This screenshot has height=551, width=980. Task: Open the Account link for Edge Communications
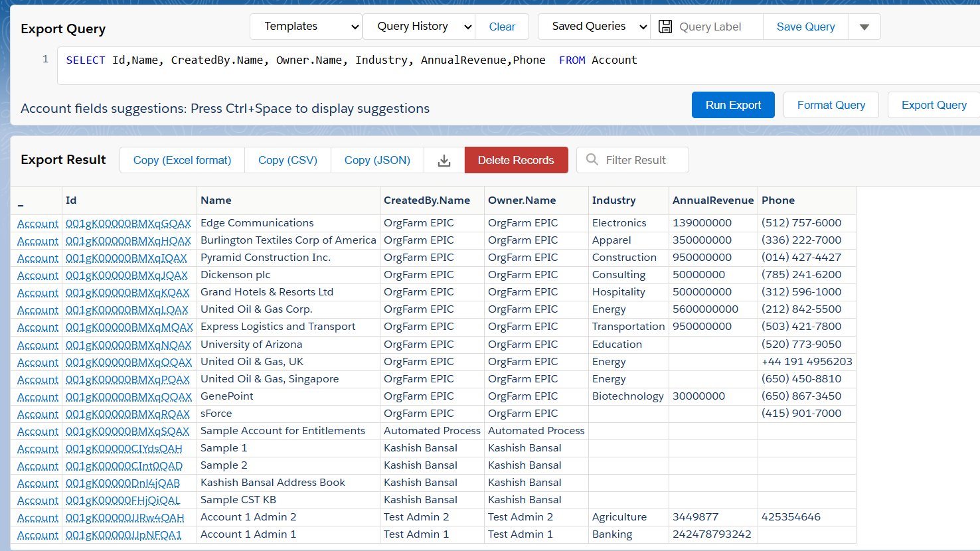[x=38, y=224]
